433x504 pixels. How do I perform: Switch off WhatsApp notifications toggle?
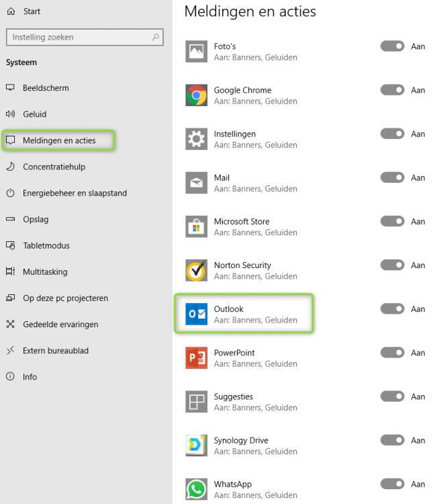pyautogui.click(x=393, y=484)
